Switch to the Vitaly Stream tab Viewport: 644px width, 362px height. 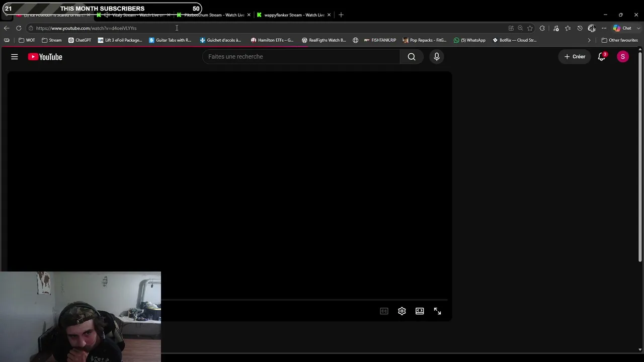[133, 15]
